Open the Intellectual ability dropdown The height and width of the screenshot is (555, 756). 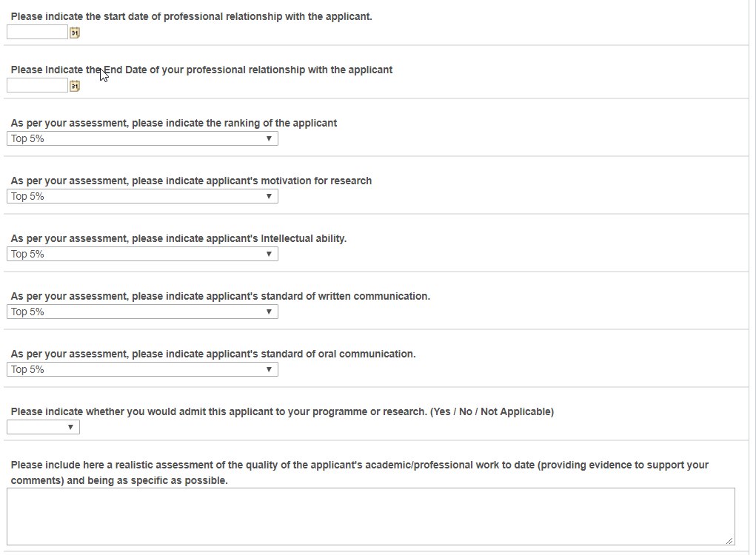(142, 255)
